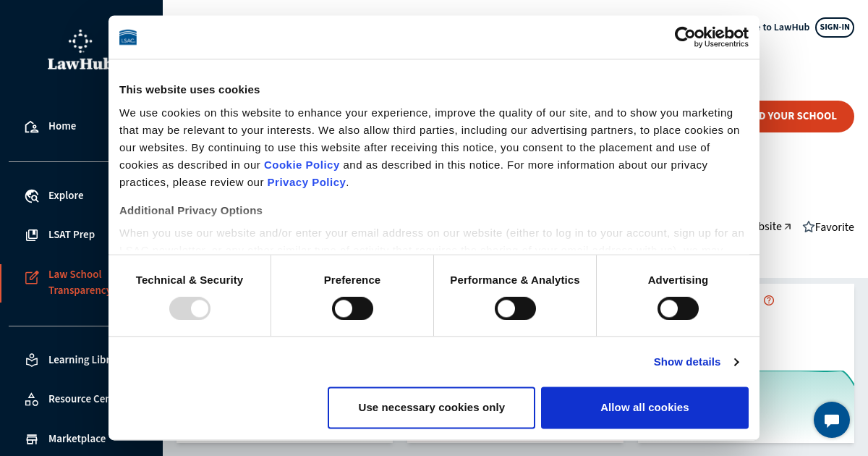Click the Law School Transparency edit icon
Viewport: 868px width, 456px height.
[x=31, y=277]
